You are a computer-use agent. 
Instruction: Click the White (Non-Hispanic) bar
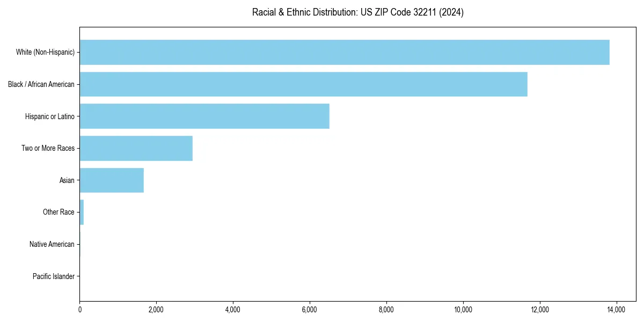[x=343, y=52]
